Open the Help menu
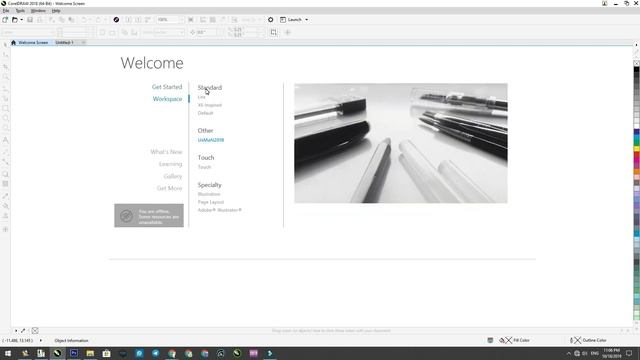This screenshot has height=360, width=640. tap(56, 11)
